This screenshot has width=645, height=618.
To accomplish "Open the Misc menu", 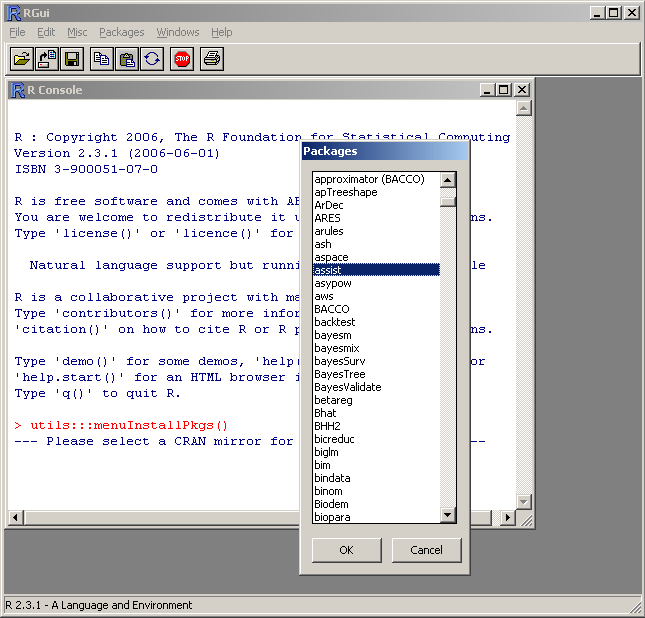I will coord(77,32).
